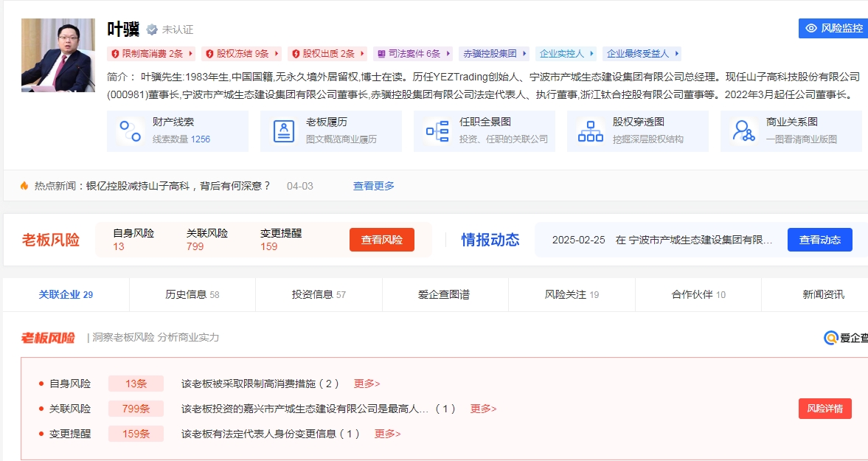The height and width of the screenshot is (461, 868).
Task: Expand the 限制高消费 2条 tag arrow
Action: (190, 54)
